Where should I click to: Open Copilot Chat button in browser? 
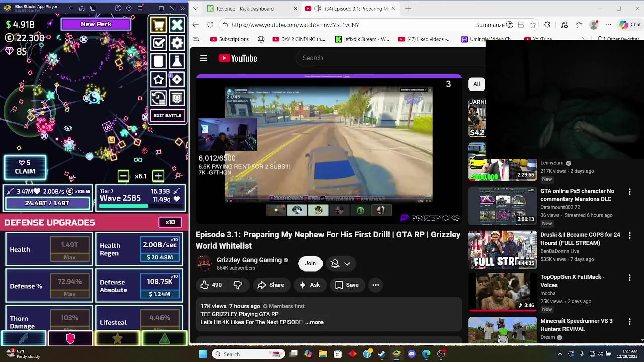pyautogui.click(x=631, y=25)
